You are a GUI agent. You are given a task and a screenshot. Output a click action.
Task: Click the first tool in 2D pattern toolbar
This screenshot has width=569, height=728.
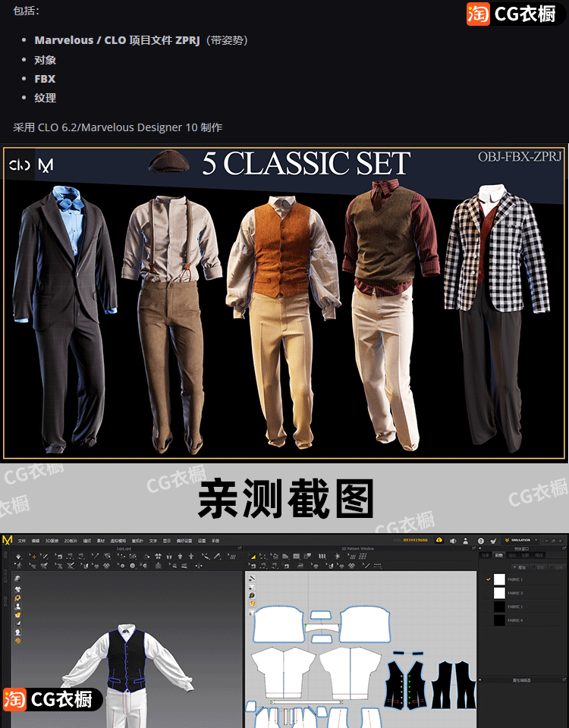(x=253, y=557)
